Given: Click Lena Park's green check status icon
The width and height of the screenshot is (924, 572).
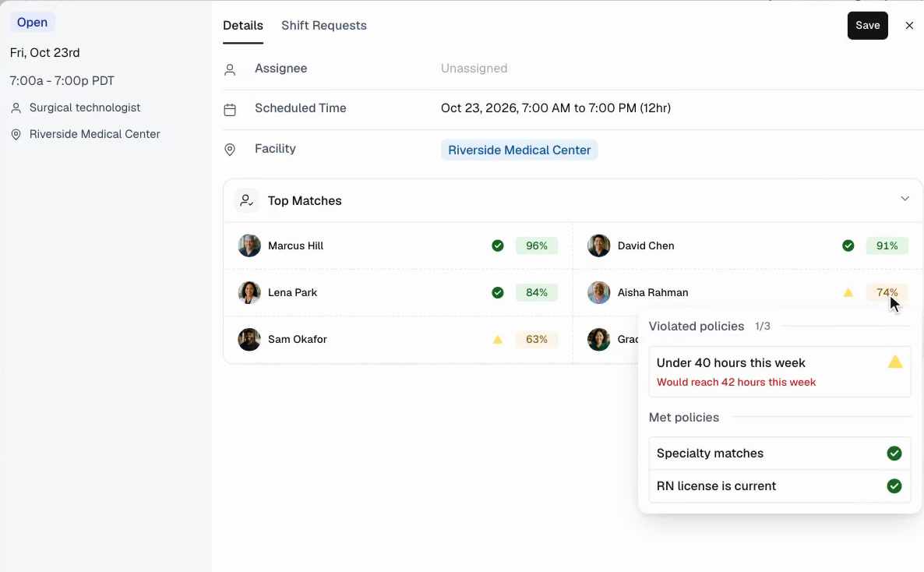Looking at the screenshot, I should [x=497, y=292].
